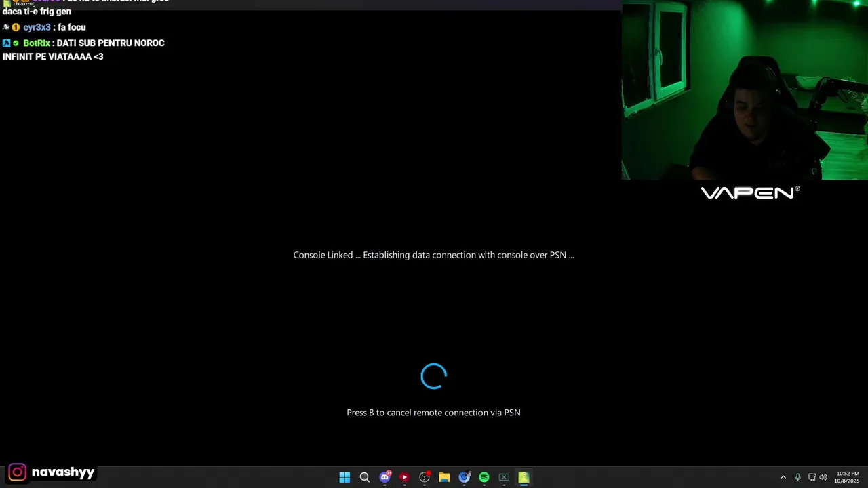Open the Xbox app in taskbar
The height and width of the screenshot is (488, 868).
click(x=504, y=477)
